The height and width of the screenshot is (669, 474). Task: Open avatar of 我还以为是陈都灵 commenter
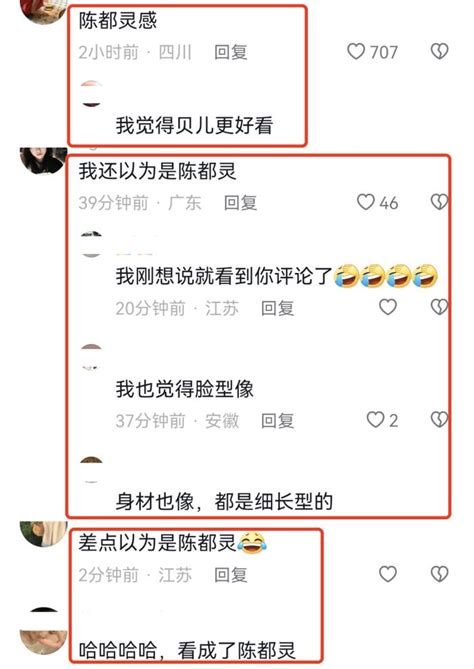(43, 160)
